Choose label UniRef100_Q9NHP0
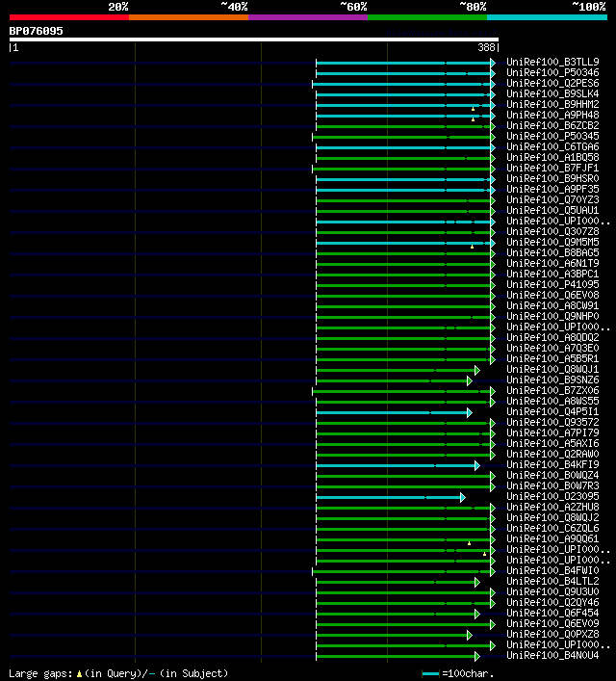The height and width of the screenshot is (681, 616). 552,316
